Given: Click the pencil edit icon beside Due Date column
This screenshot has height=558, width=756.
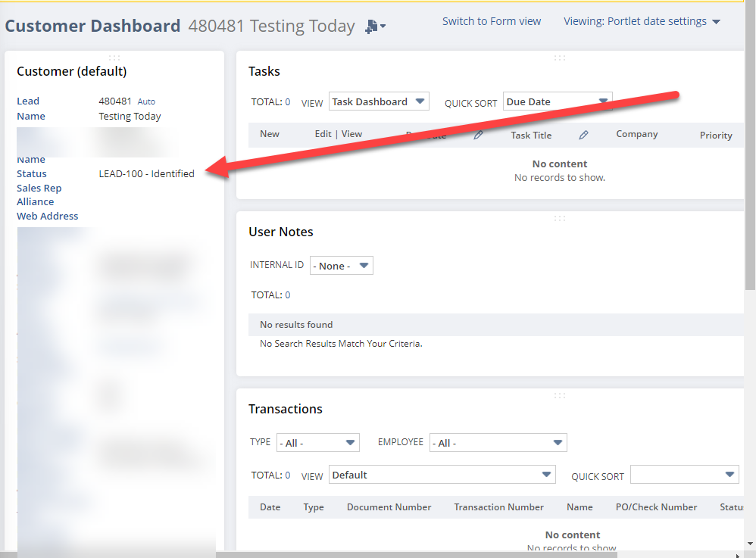Looking at the screenshot, I should click(x=479, y=135).
